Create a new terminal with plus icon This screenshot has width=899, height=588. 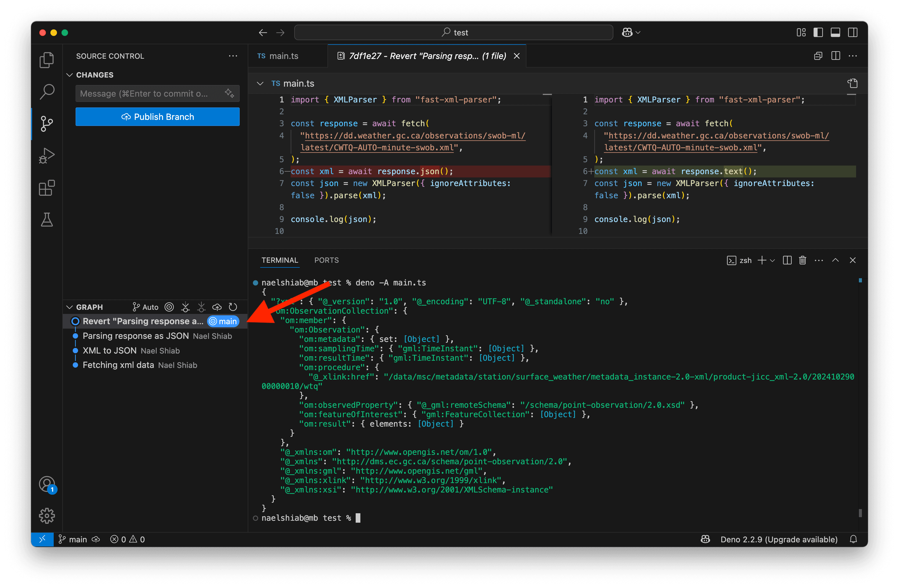[x=762, y=260]
